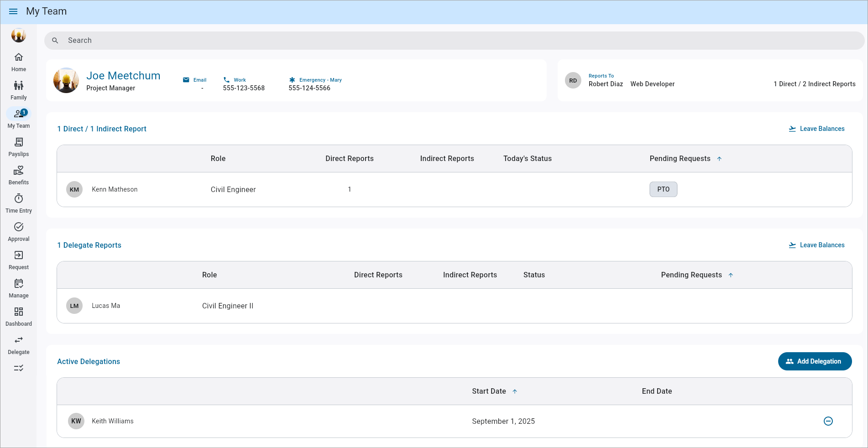
Task: Open the hamburger navigation menu
Action: pos(13,11)
